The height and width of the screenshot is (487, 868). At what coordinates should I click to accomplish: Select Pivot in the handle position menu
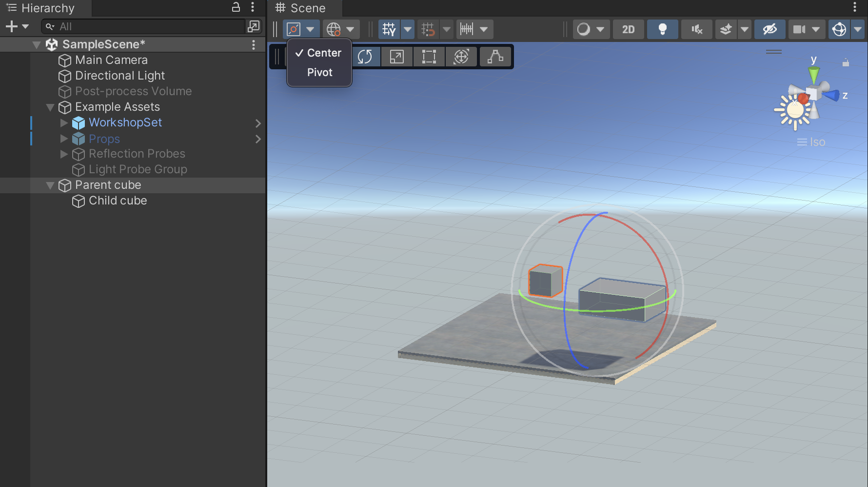(319, 72)
